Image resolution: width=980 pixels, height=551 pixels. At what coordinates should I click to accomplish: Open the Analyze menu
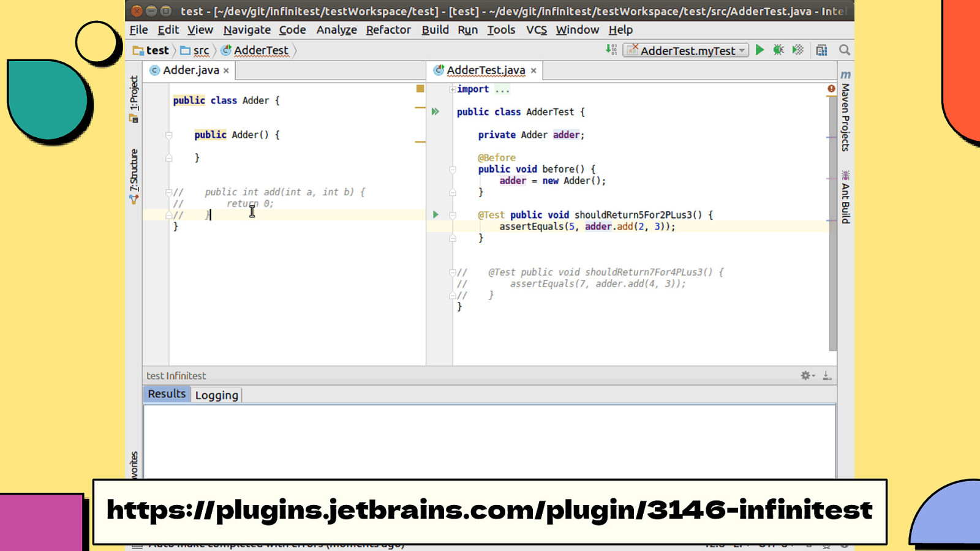coord(336,29)
